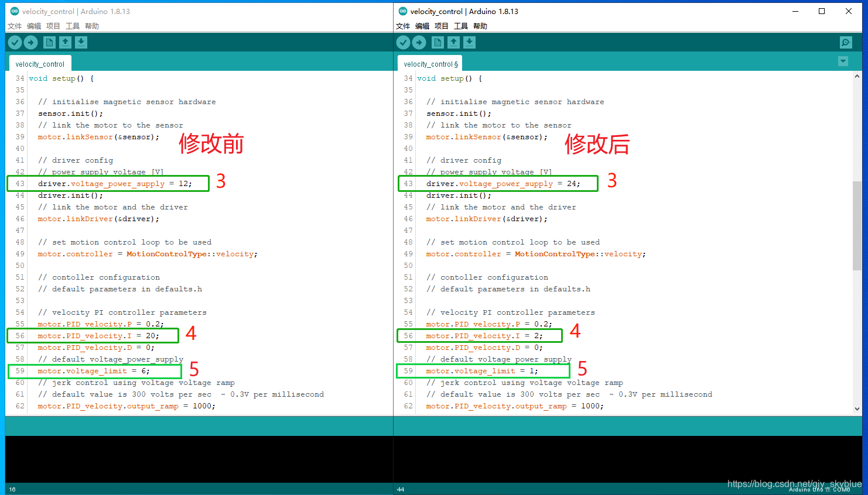The width and height of the screenshot is (868, 495).
Task: Click MotionControlType::velocity line in left editor
Action: coord(148,254)
